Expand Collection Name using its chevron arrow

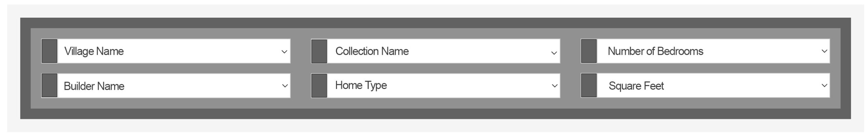pyautogui.click(x=554, y=53)
